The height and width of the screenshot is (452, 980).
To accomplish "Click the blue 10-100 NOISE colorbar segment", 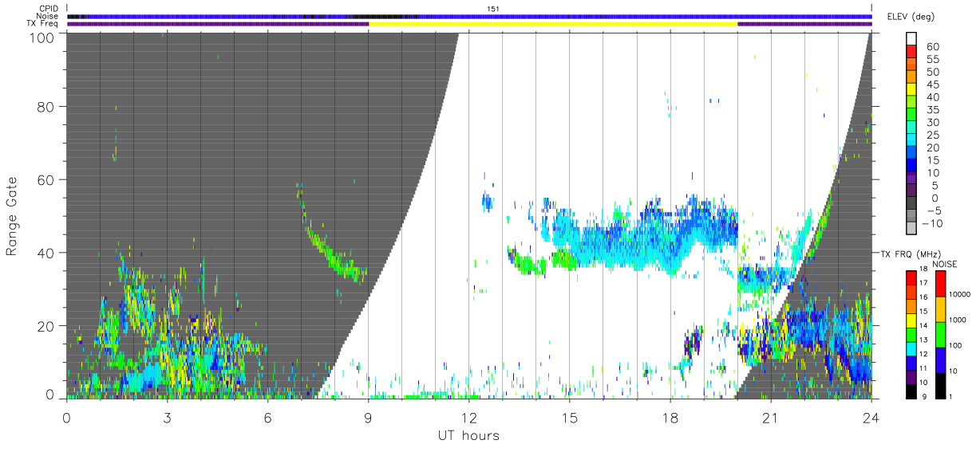I will pos(939,360).
